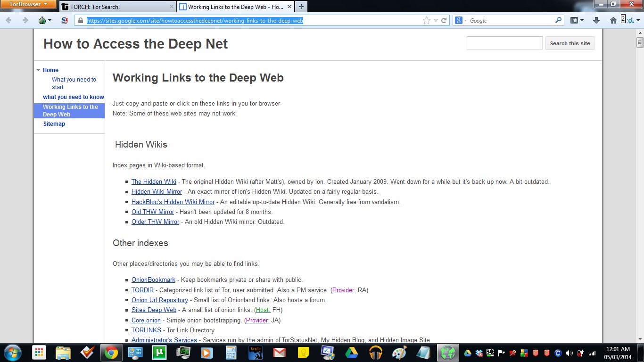
Task: Open Old THW Mirror link
Action: 153,212
